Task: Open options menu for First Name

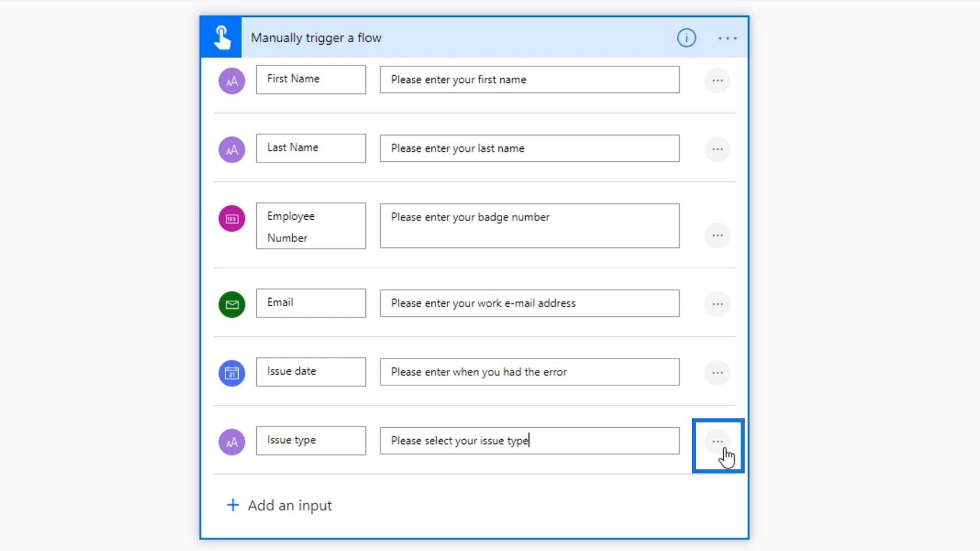Action: click(717, 81)
